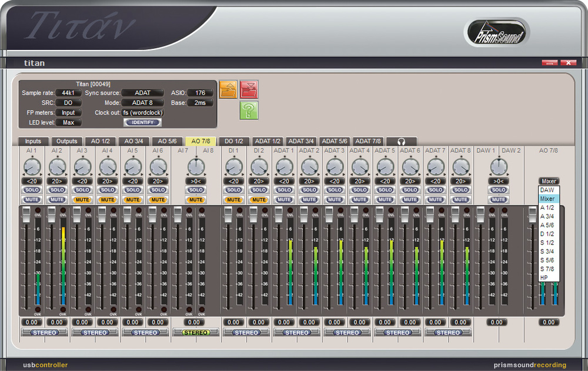Image resolution: width=588 pixels, height=371 pixels.
Task: Click the AI 5 pan knob
Action: click(133, 167)
